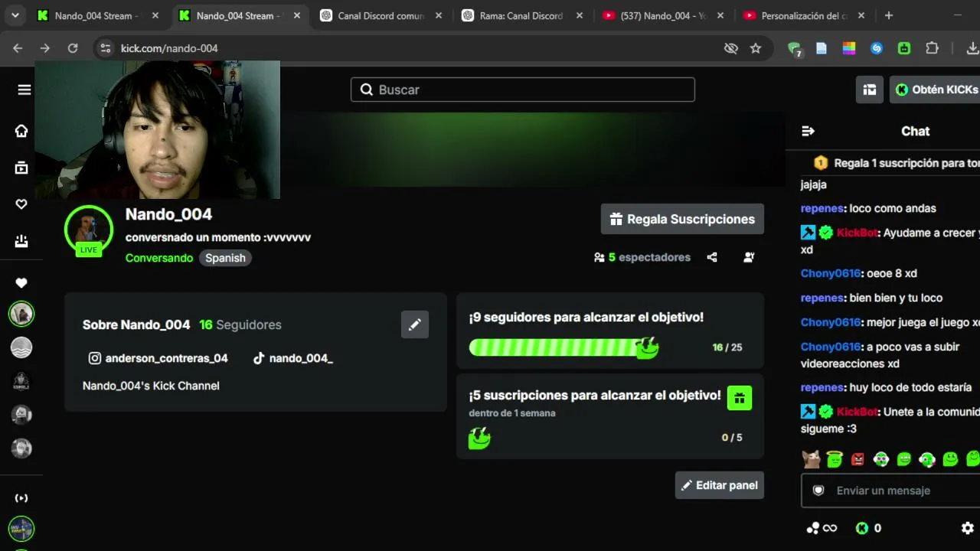The height and width of the screenshot is (551, 980).
Task: Switch to the Canal Discord comun tab
Action: click(381, 15)
